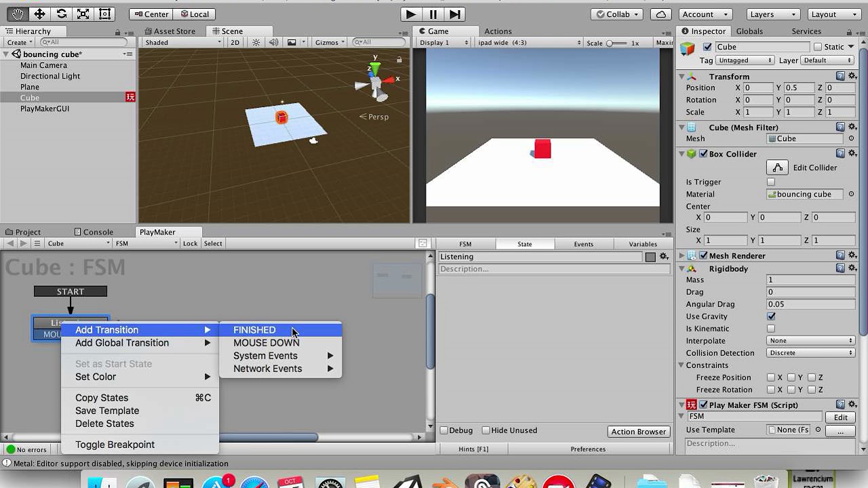868x488 pixels.
Task: Enable Is Kinematic checkbox
Action: coord(771,328)
